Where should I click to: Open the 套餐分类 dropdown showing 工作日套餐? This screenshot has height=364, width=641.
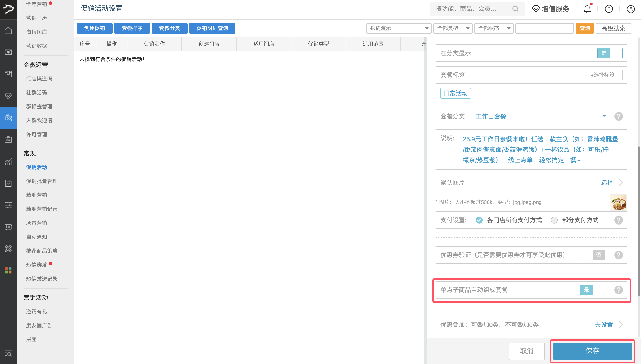pos(604,116)
